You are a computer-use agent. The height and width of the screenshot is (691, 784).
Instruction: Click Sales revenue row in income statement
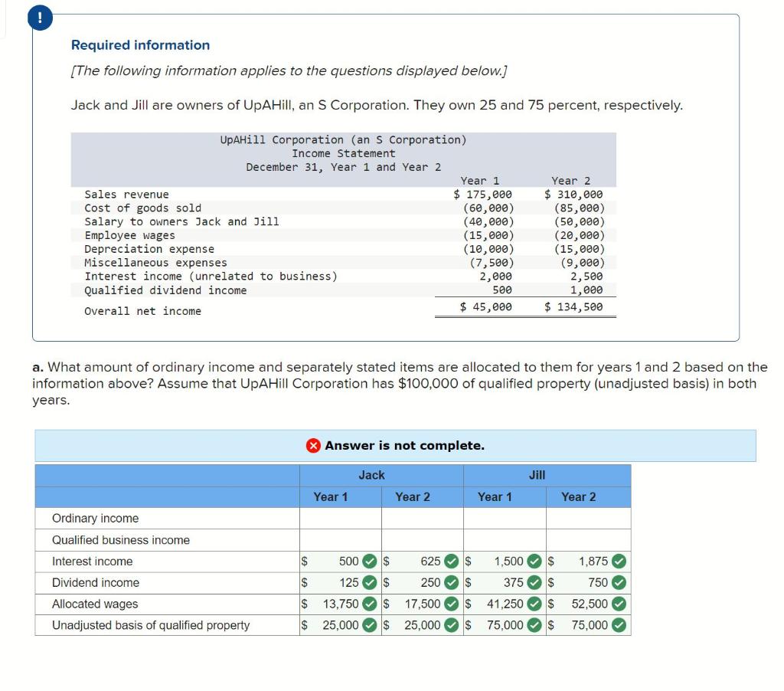pos(344,194)
